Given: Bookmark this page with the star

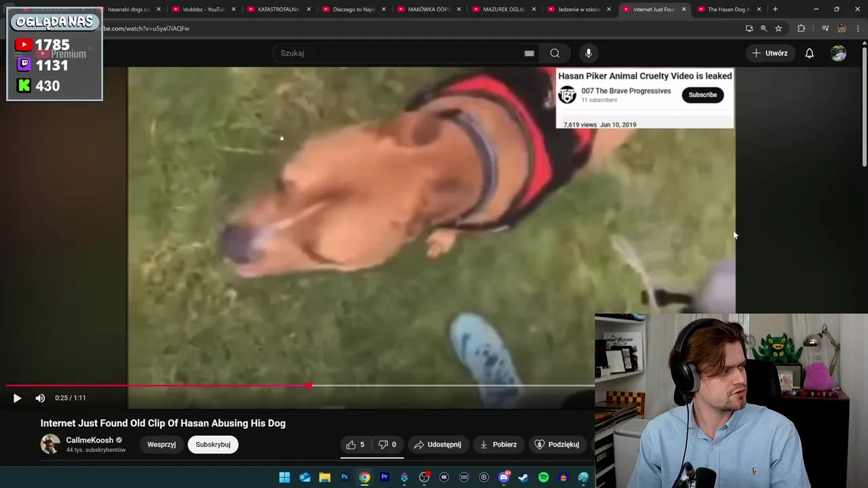Looking at the screenshot, I should [x=778, y=28].
